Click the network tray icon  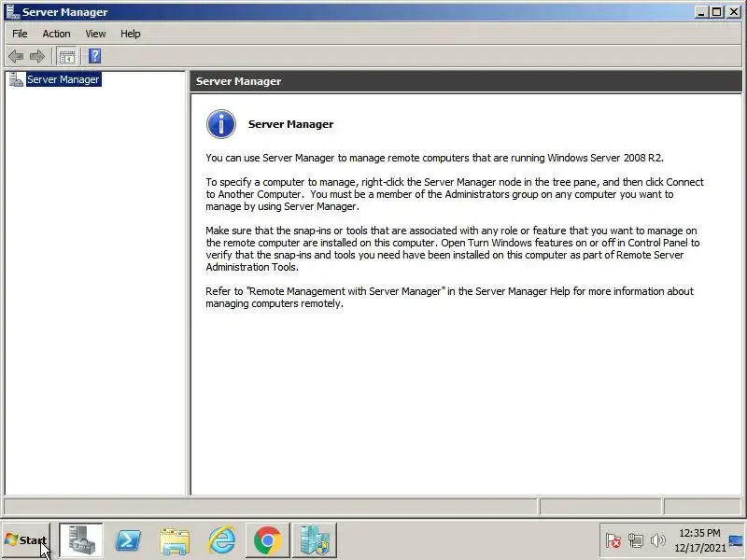(x=636, y=540)
